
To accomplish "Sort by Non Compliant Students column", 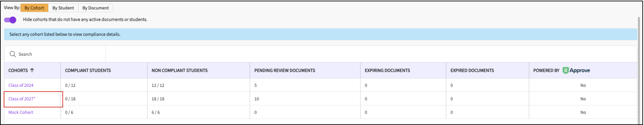I will (179, 71).
